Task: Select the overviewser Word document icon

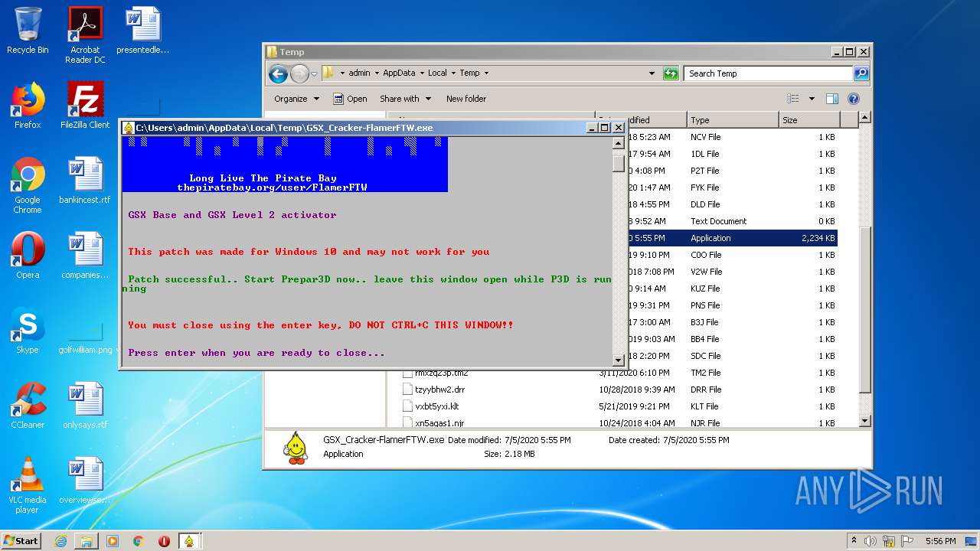Action: point(85,481)
